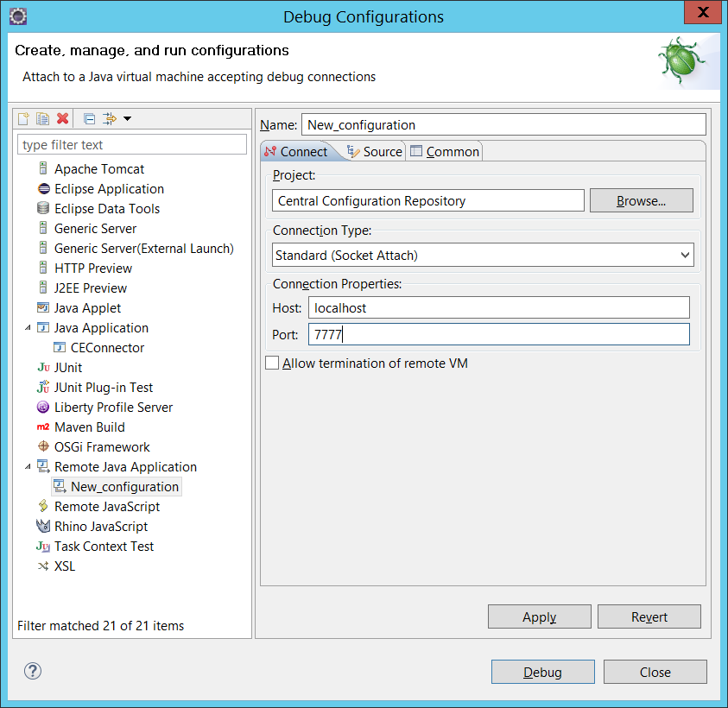Click the Debug button

tap(542, 672)
